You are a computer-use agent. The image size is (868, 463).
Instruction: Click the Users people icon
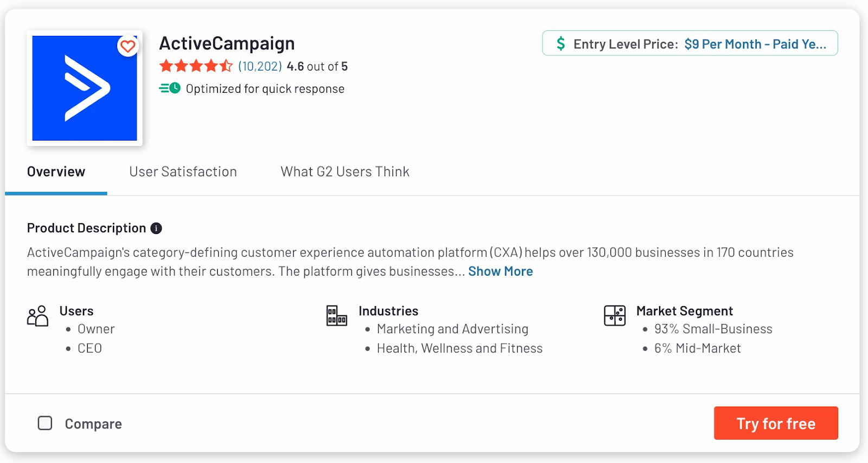coord(37,316)
